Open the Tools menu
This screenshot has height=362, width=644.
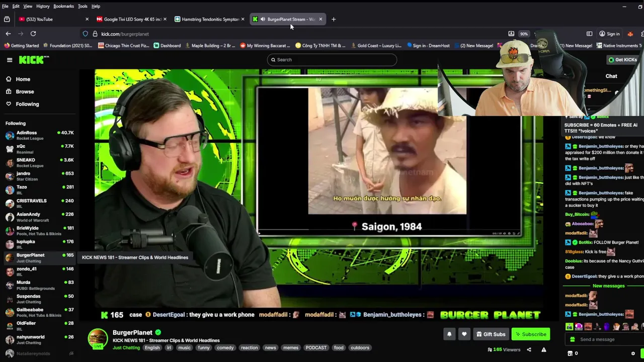tap(83, 6)
